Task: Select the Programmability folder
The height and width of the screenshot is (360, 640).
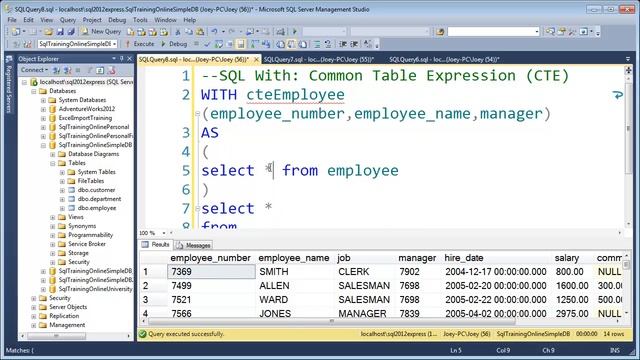Action: 90,235
